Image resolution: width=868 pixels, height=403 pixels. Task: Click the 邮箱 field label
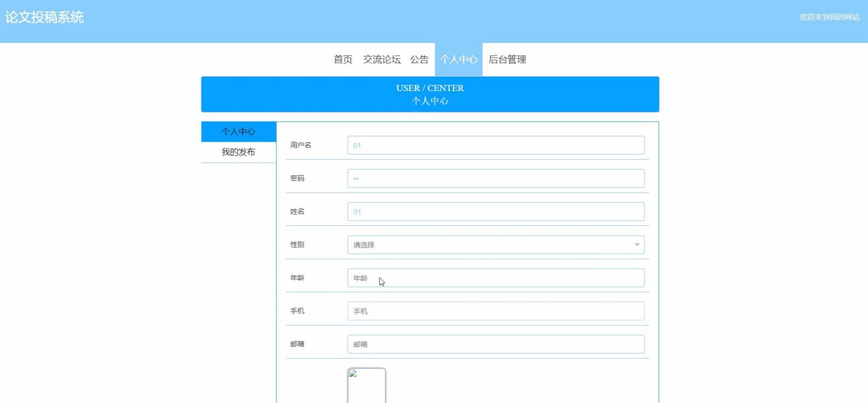[297, 344]
